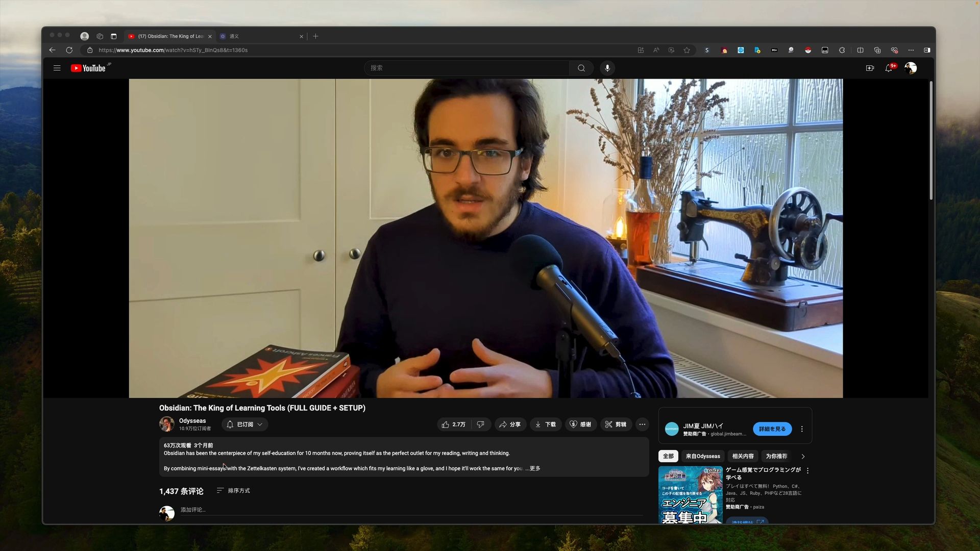Open the create video menu
This screenshot has width=980, height=551.
(x=870, y=68)
